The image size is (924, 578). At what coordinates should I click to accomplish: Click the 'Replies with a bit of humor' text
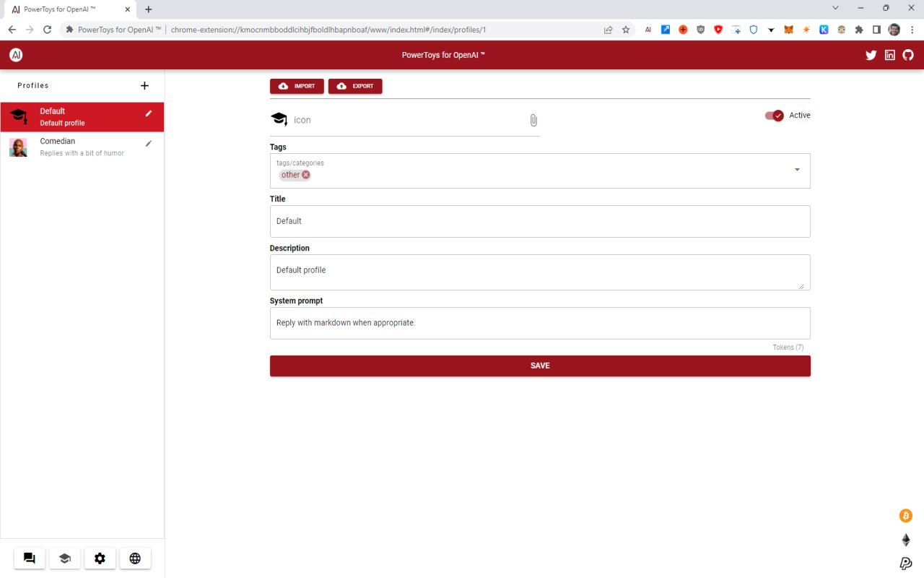pos(82,153)
